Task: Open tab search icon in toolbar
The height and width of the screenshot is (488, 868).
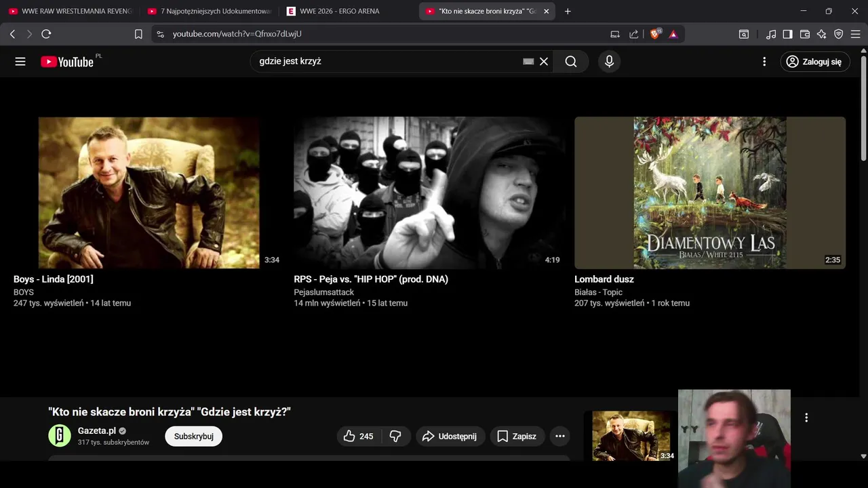Action: pos(744,34)
